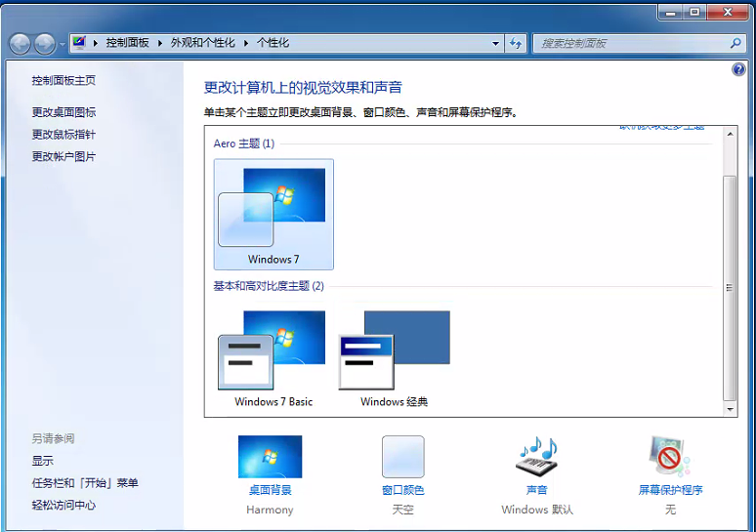The height and width of the screenshot is (532, 756).
Task: Open the 声音 text link
Action: pyautogui.click(x=537, y=490)
